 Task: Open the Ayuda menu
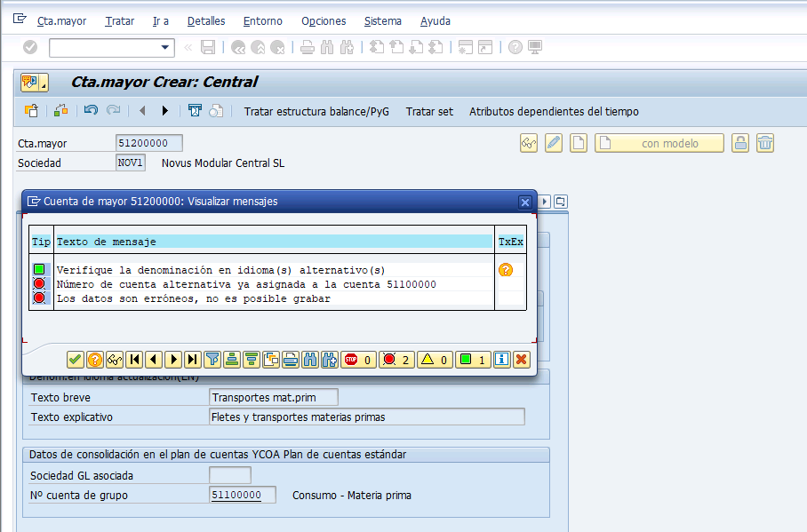435,21
